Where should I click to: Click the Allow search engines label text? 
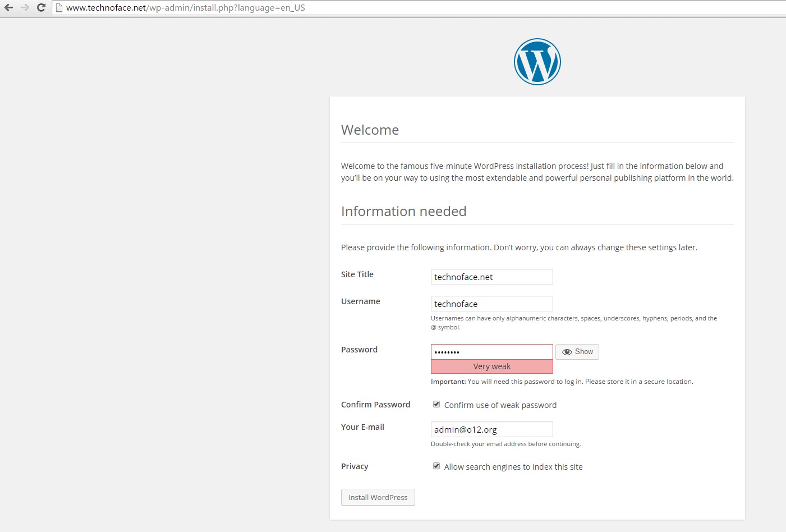coord(513,467)
